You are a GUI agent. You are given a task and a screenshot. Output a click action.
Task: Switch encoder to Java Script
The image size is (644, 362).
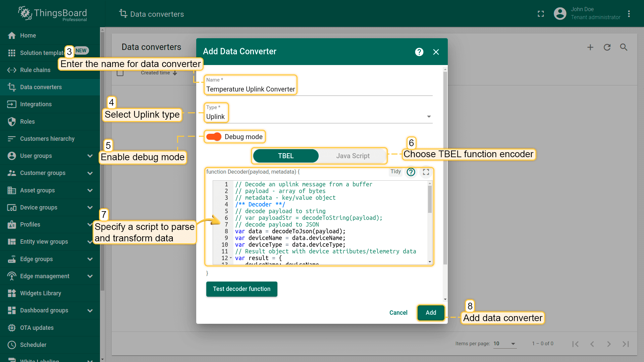[x=353, y=156]
